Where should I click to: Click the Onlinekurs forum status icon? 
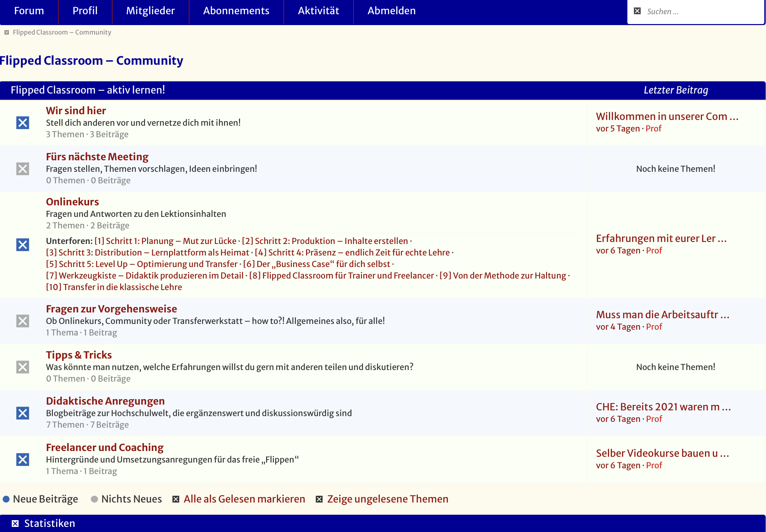23,245
